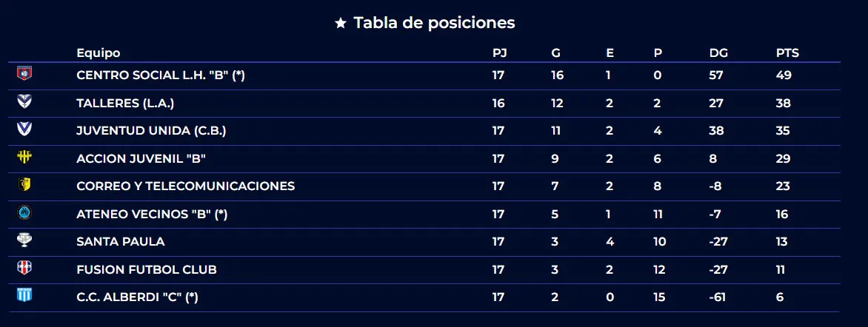Click the Centro Social L.H. "B" team crest

24,73
